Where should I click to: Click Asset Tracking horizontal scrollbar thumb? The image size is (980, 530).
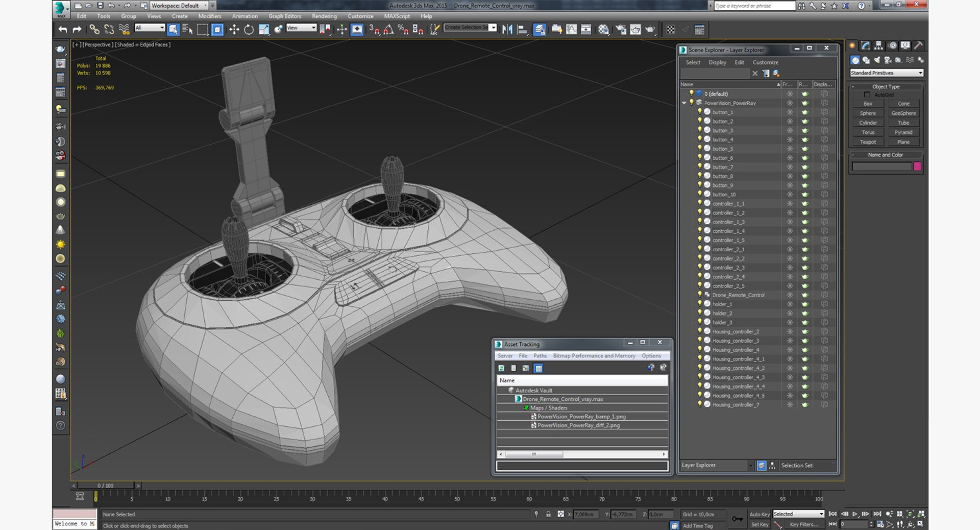[x=534, y=454]
